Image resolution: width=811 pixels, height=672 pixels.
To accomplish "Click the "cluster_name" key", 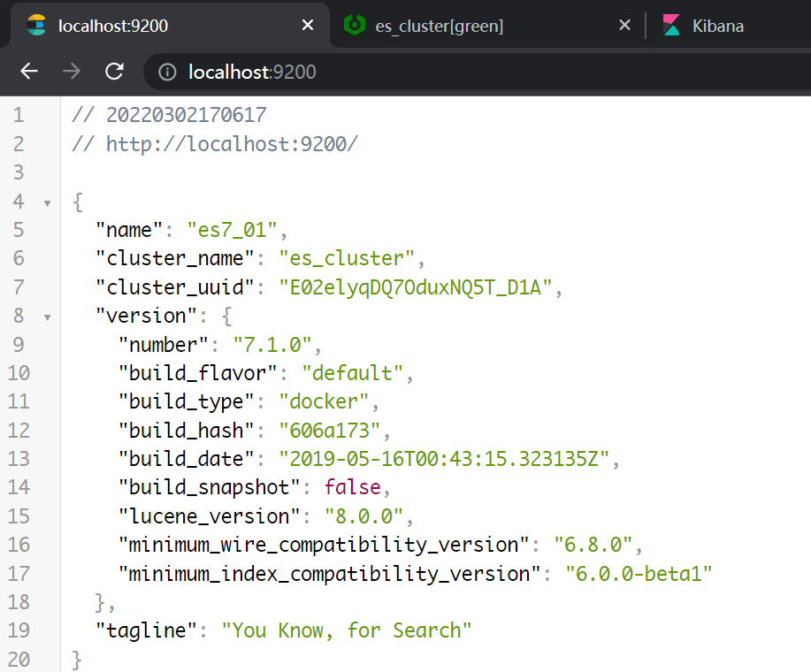I will [x=175, y=258].
